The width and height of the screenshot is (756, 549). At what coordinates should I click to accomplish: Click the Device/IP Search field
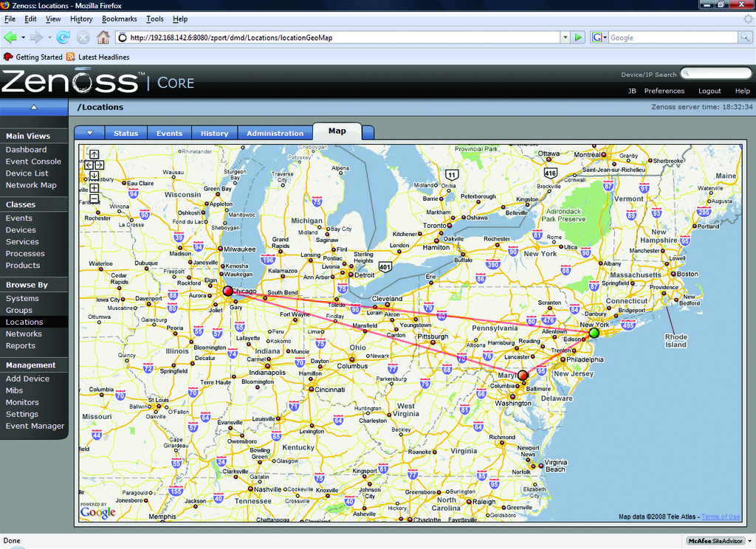pos(715,74)
